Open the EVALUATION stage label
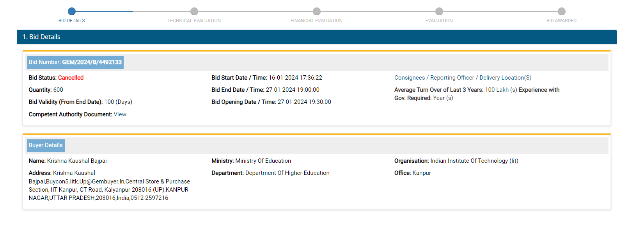The height and width of the screenshot is (226, 644). click(x=439, y=21)
